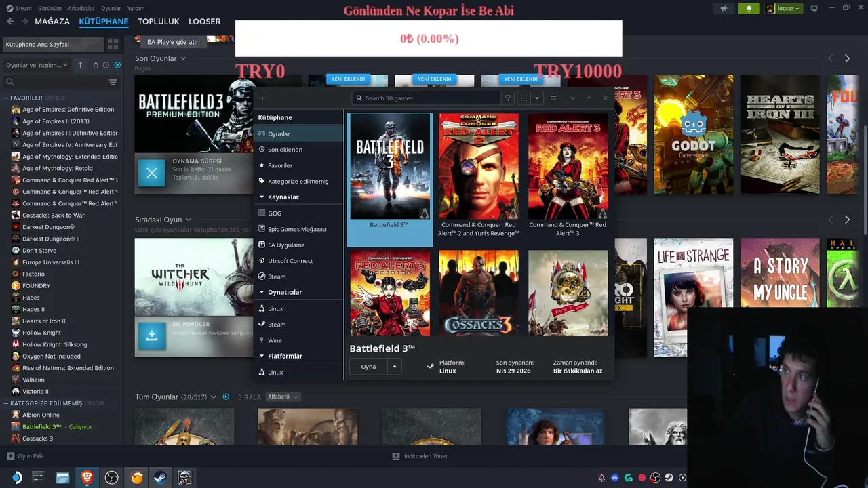Collapse the FAVORİLER category
This screenshot has width=868, height=488.
(6, 98)
